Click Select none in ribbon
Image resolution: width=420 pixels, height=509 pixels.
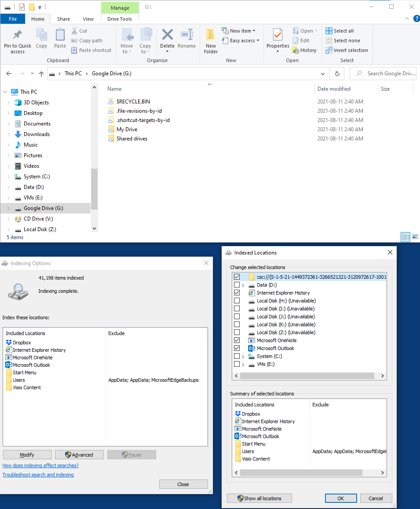343,41
